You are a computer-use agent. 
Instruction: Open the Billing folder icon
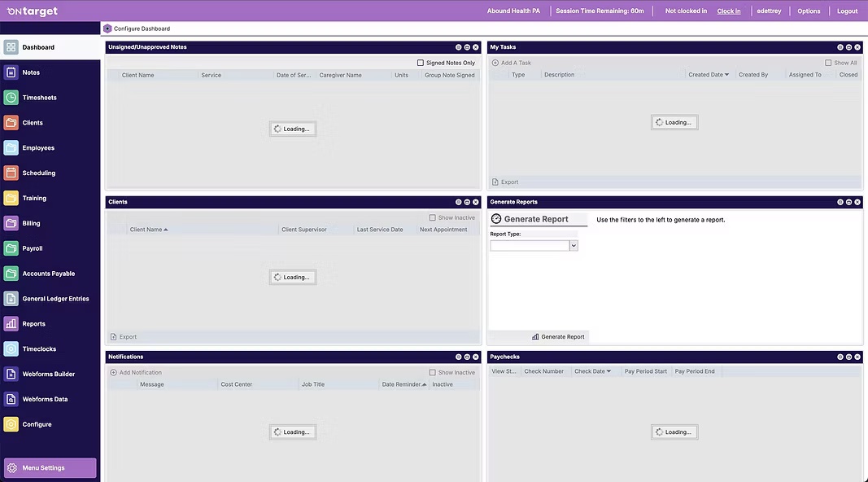[x=11, y=223]
